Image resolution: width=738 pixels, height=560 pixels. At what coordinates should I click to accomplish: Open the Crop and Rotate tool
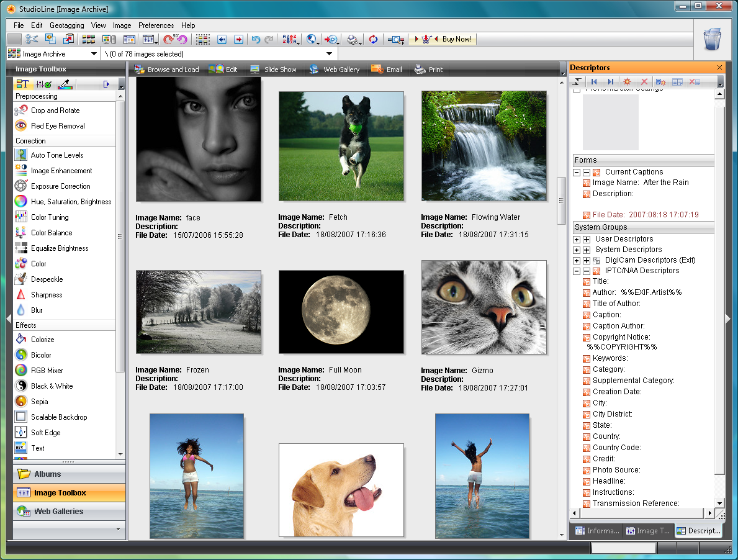55,111
